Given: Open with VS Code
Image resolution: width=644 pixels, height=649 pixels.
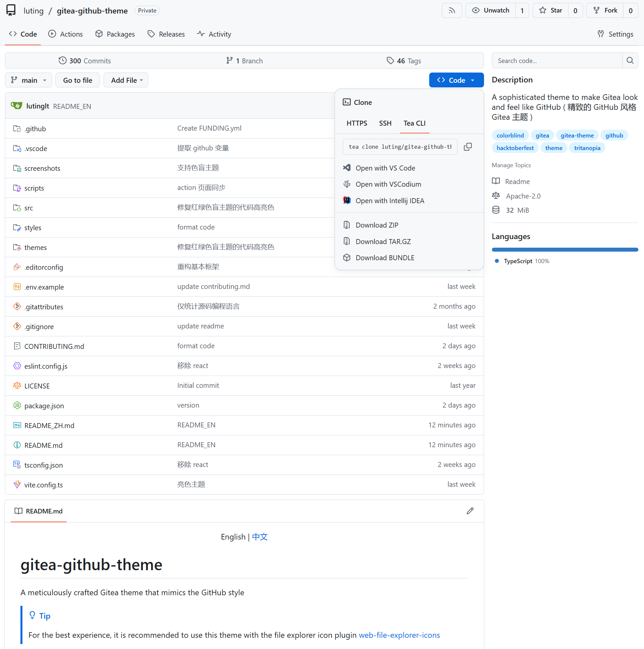Looking at the screenshot, I should 385,168.
